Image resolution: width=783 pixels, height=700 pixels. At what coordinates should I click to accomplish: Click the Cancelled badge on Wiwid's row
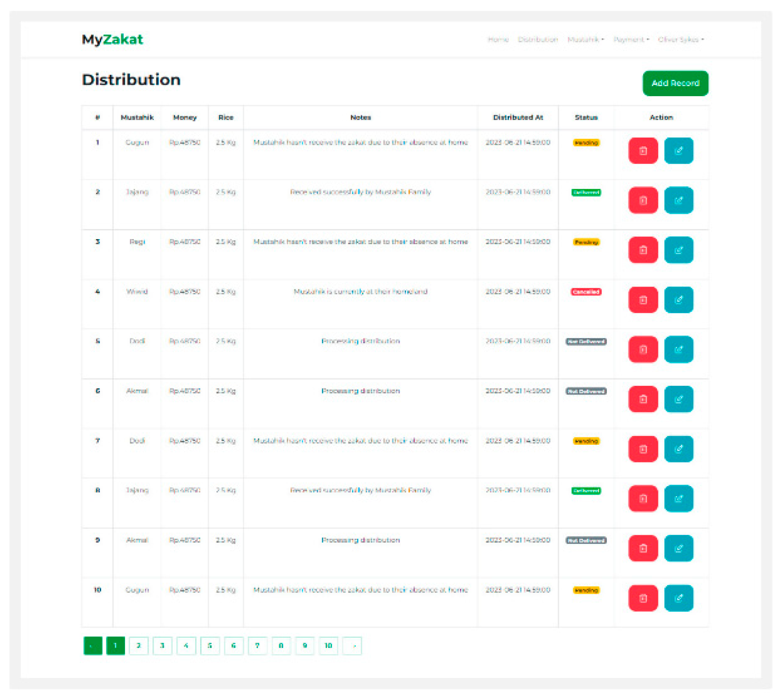pos(586,292)
